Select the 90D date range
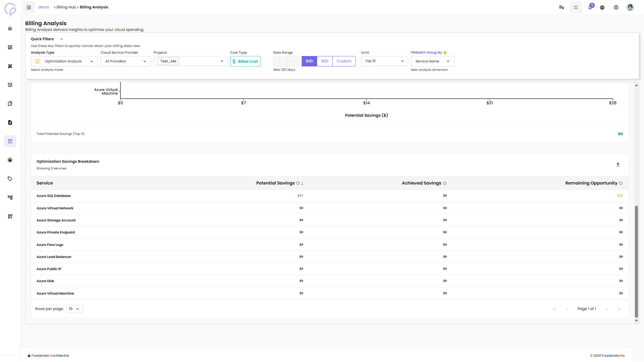 click(x=325, y=61)
